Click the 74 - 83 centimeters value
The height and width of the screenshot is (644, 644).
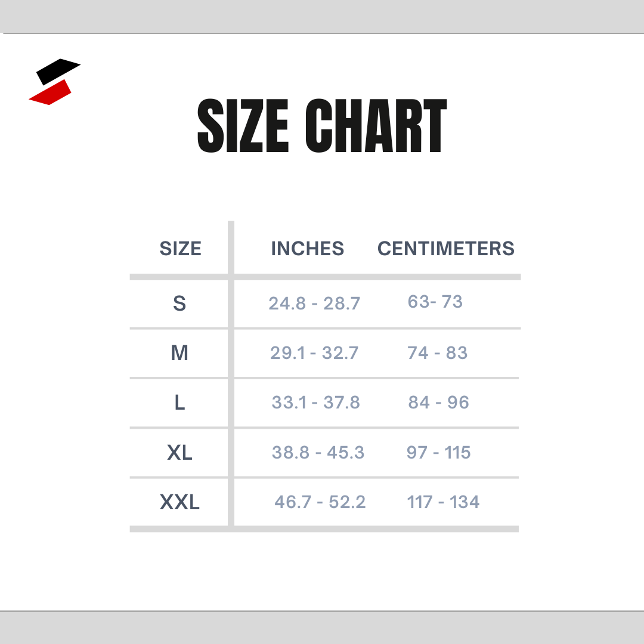pos(438,353)
